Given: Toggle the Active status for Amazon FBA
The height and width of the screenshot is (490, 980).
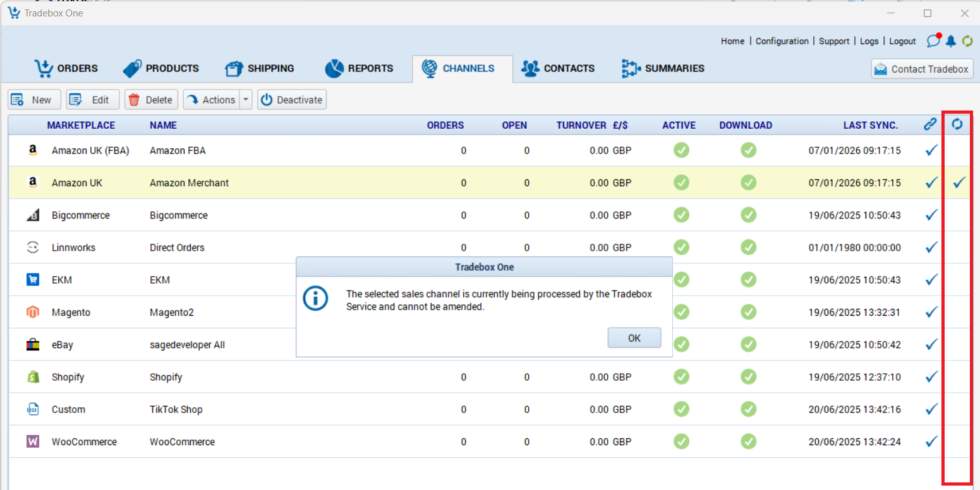Looking at the screenshot, I should pos(681,150).
